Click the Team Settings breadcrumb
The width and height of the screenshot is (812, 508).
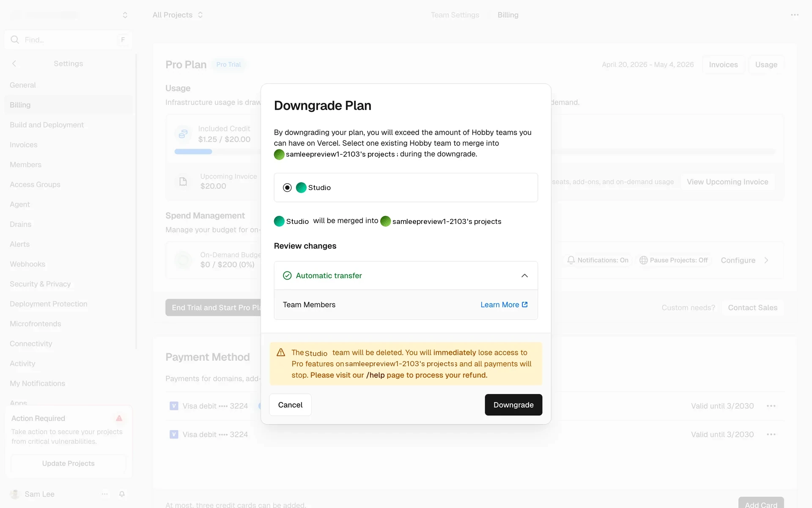click(455, 15)
